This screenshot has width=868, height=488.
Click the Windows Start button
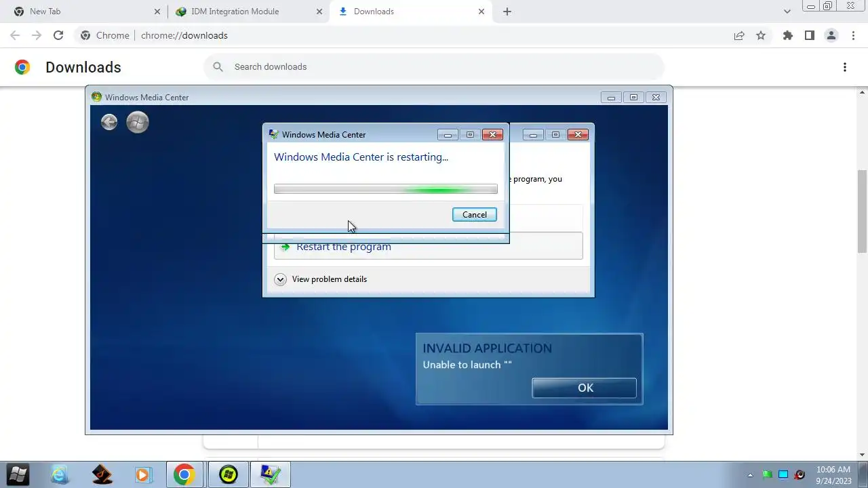pos(18,474)
